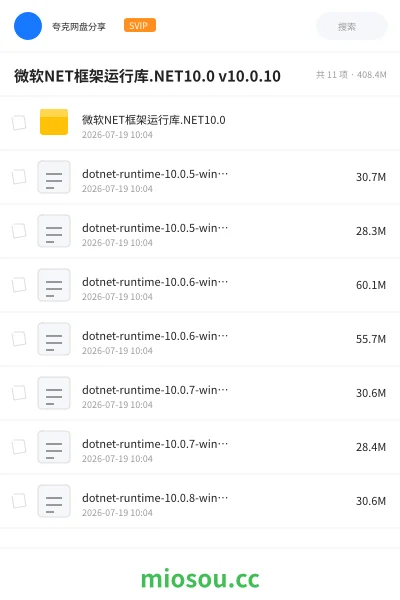Click the title 微软NET框架运行库.NET10.0 v10.0.10
Image resolution: width=400 pixels, height=600 pixels.
[x=147, y=76]
